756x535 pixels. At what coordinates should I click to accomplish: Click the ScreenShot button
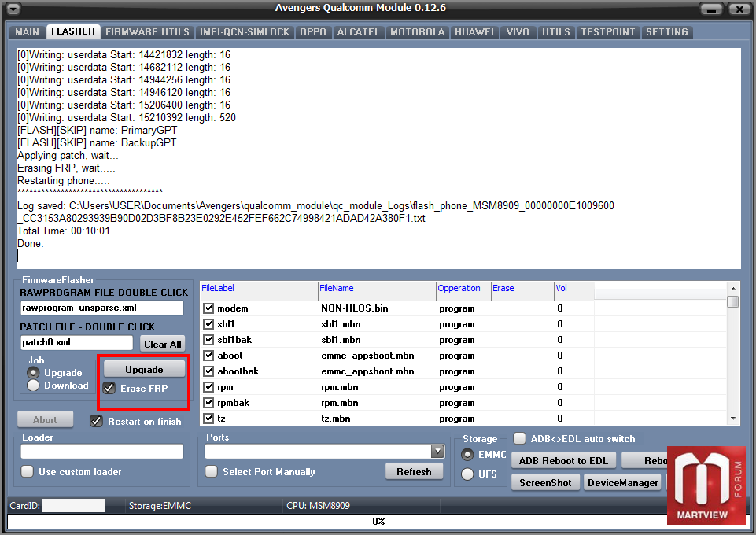[545, 482]
